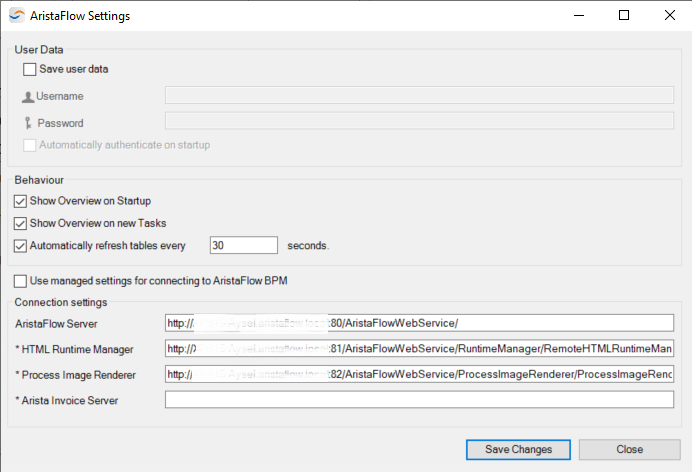Maximize the AristaFlow Settings window
692x472 pixels.
click(624, 15)
